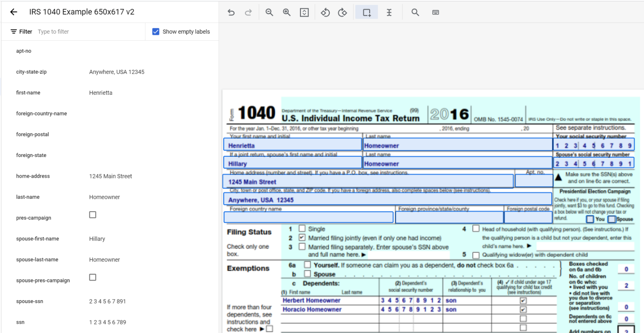Viewport: 644px width, 333px height.
Task: Open the Filter options
Action: pos(21,31)
